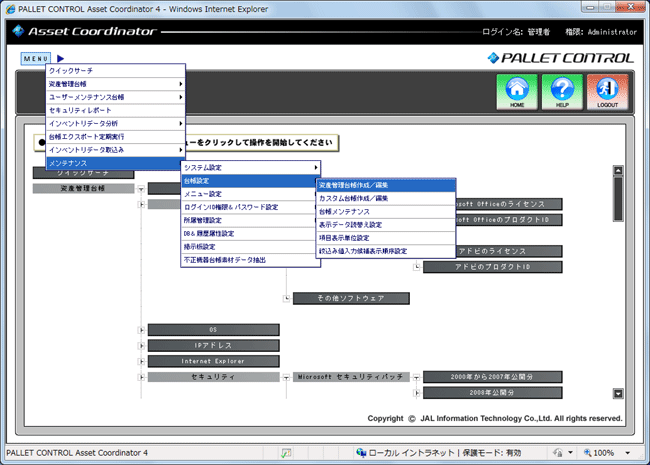Open the 2008年公開分 button

click(492, 392)
